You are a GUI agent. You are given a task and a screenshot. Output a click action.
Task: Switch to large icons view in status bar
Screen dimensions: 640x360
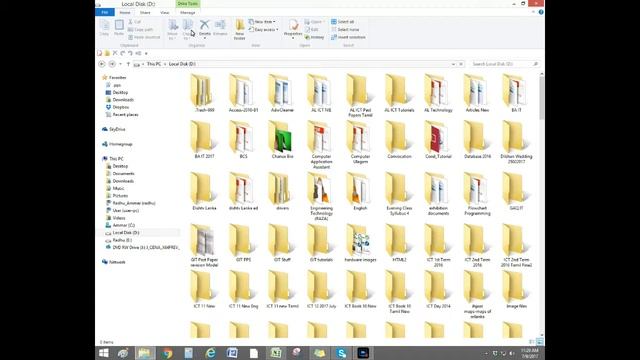[x=540, y=342]
